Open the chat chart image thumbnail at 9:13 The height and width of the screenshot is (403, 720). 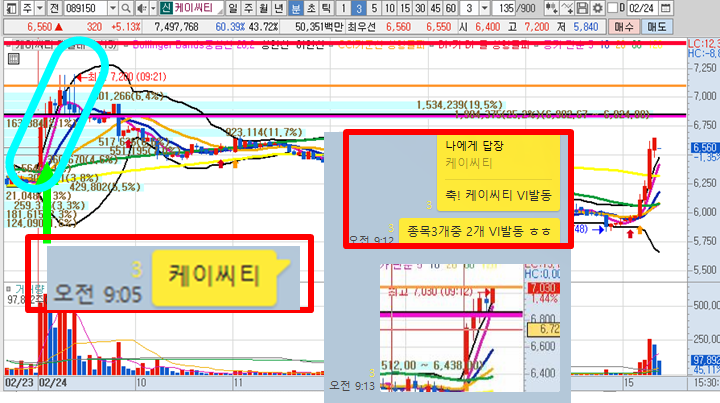[x=470, y=328]
